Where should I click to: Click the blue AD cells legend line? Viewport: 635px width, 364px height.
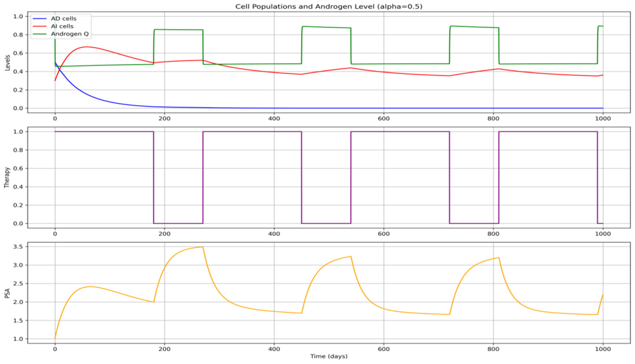pos(40,19)
